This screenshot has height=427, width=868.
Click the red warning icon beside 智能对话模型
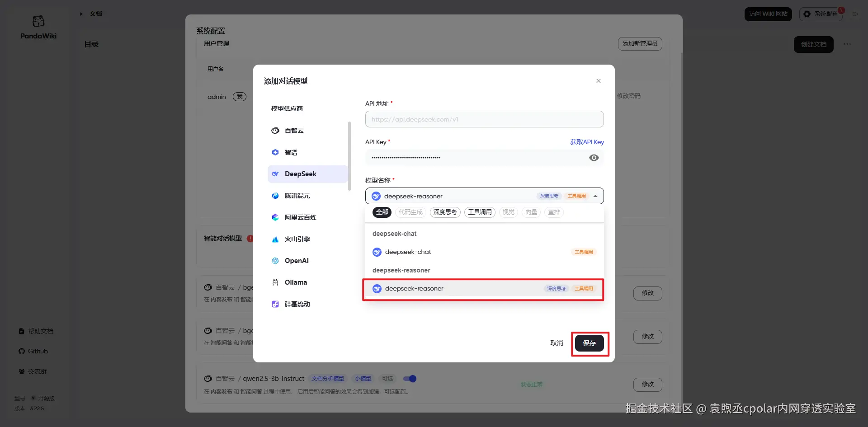[x=250, y=238]
